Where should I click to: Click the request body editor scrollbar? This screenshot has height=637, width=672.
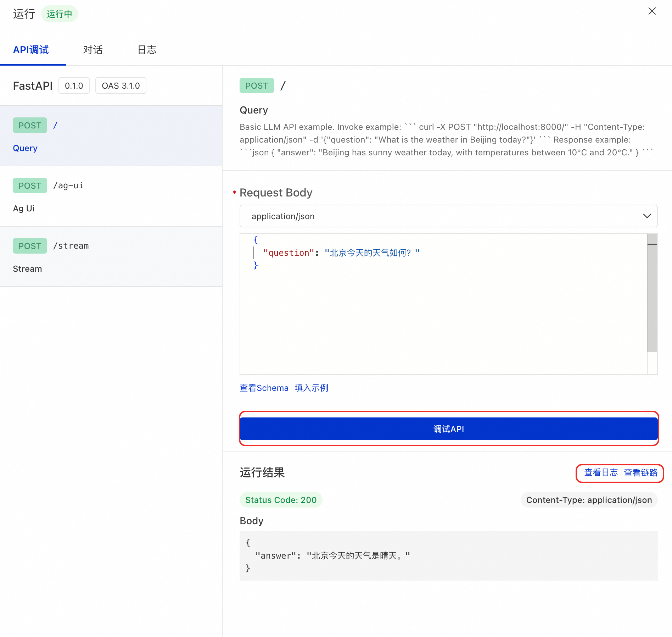652,293
